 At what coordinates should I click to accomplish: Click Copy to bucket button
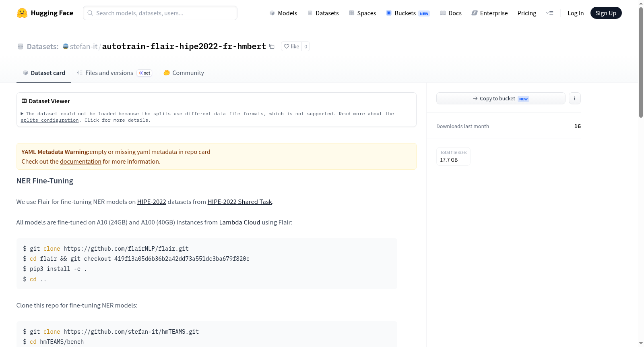pos(501,98)
